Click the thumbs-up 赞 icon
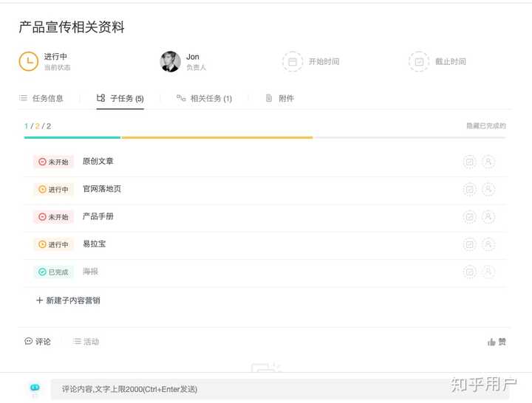 [x=492, y=342]
